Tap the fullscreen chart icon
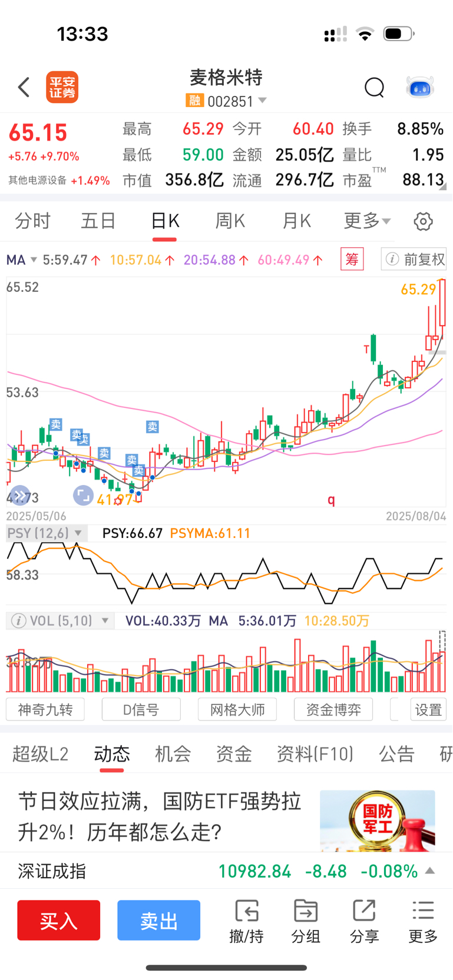Image resolution: width=453 pixels, height=980 pixels. 83,496
